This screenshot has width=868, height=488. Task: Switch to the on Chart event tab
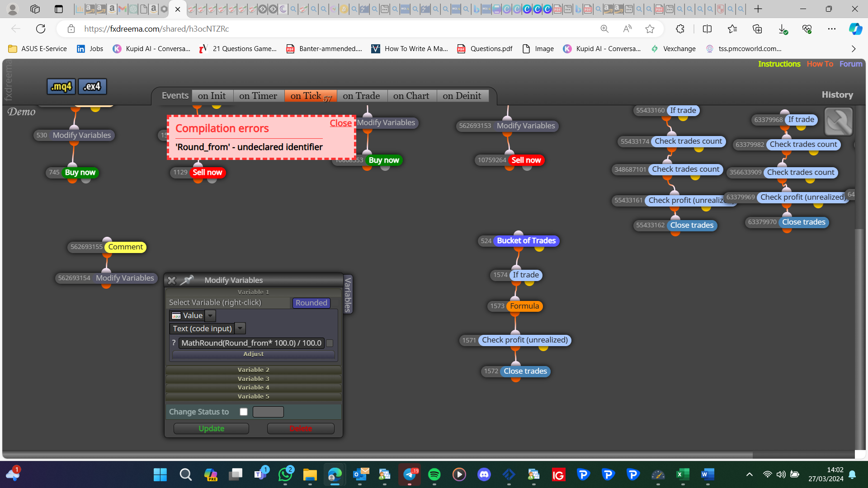coord(411,96)
